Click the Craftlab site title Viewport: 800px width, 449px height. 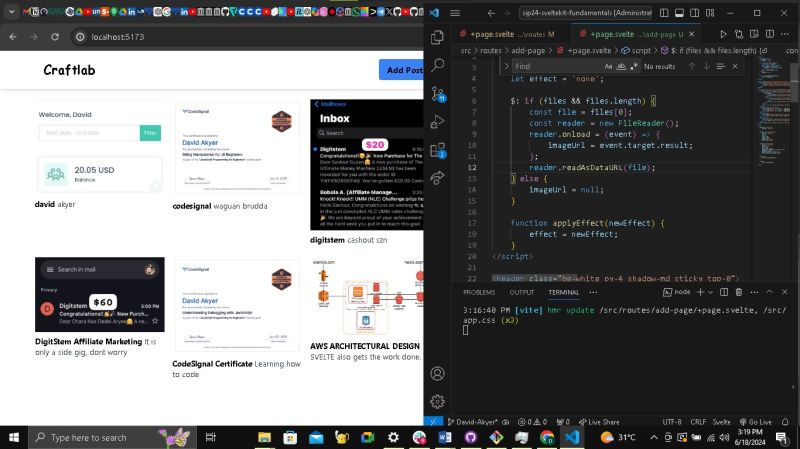(69, 70)
